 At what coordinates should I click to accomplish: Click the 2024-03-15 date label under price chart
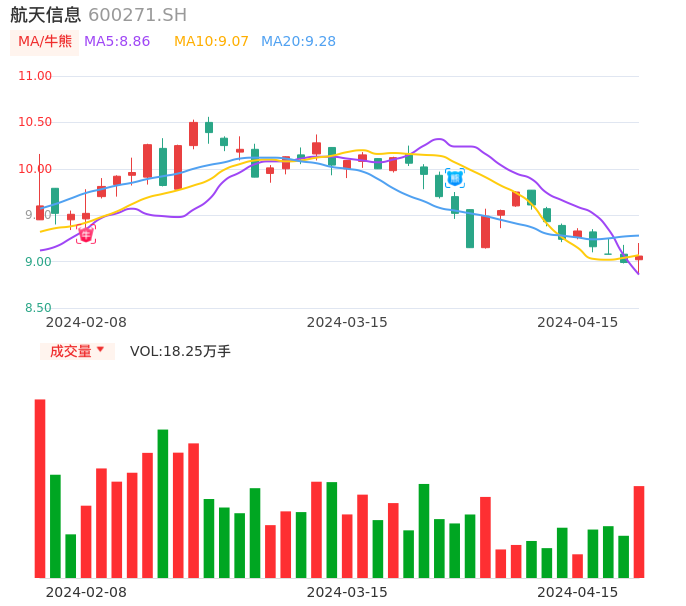[x=347, y=322]
